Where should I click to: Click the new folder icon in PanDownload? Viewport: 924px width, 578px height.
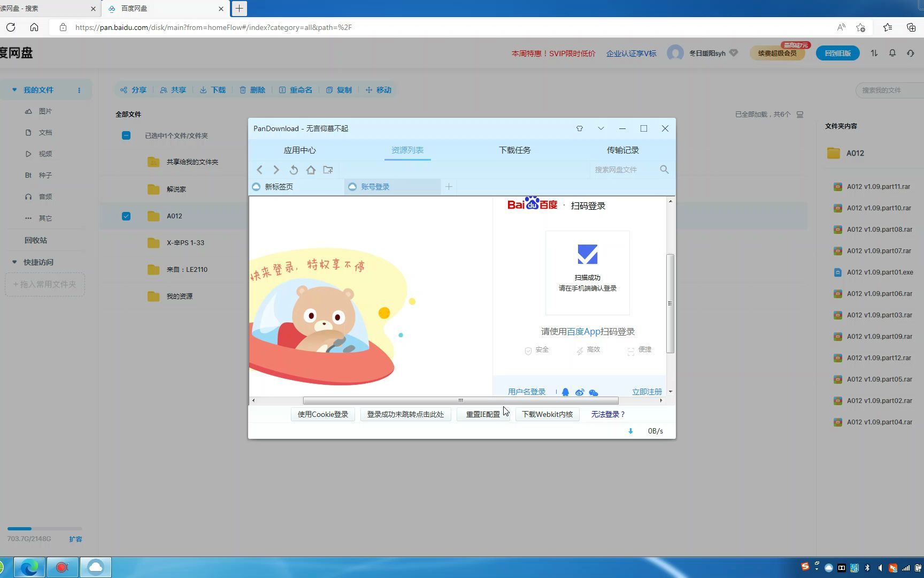328,170
